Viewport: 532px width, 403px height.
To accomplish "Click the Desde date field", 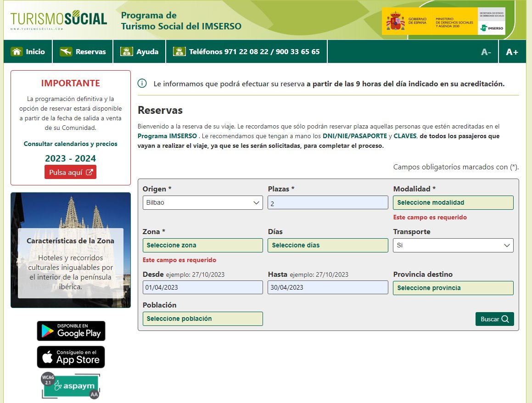I will [203, 287].
